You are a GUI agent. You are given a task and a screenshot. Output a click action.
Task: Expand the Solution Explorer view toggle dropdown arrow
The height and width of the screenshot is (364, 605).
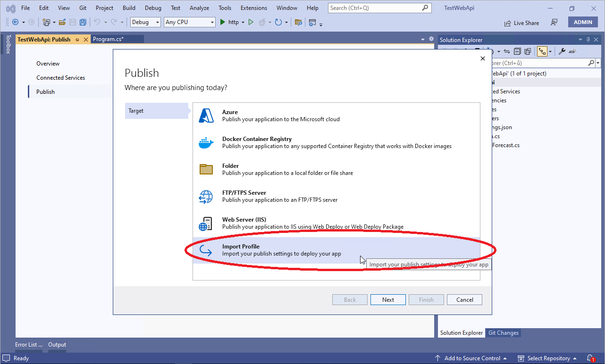(x=550, y=51)
